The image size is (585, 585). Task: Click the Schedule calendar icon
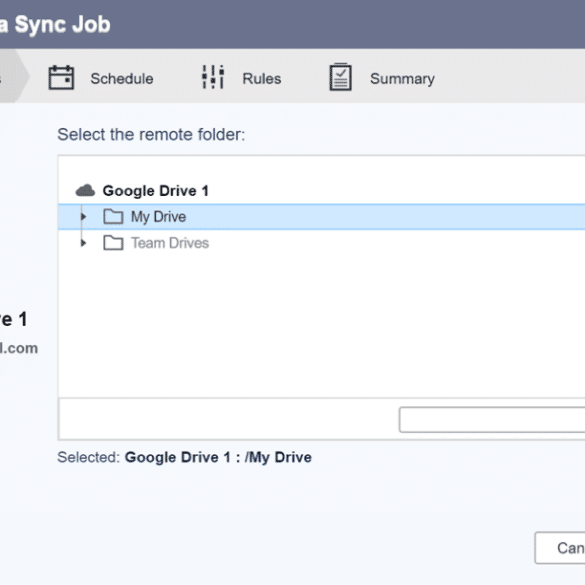click(x=61, y=78)
